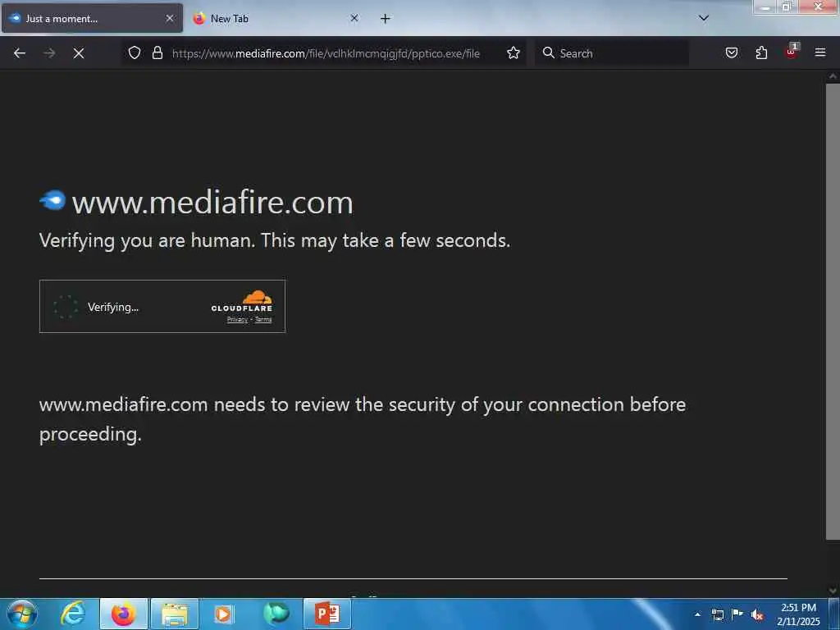Image resolution: width=840 pixels, height=630 pixels.
Task: Click the Verifying spinner
Action: pyautogui.click(x=66, y=307)
